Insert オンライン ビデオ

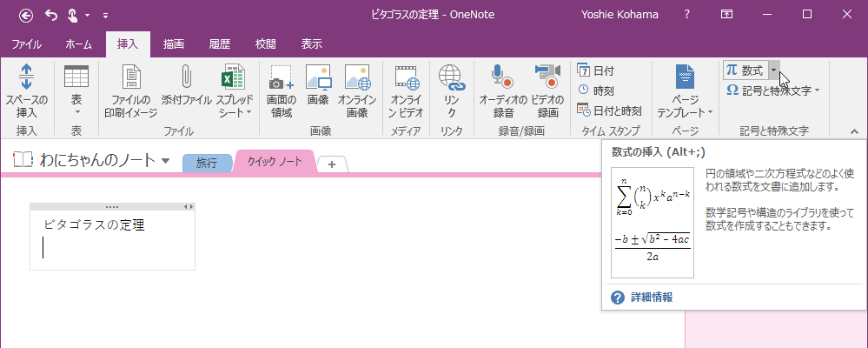[x=407, y=91]
